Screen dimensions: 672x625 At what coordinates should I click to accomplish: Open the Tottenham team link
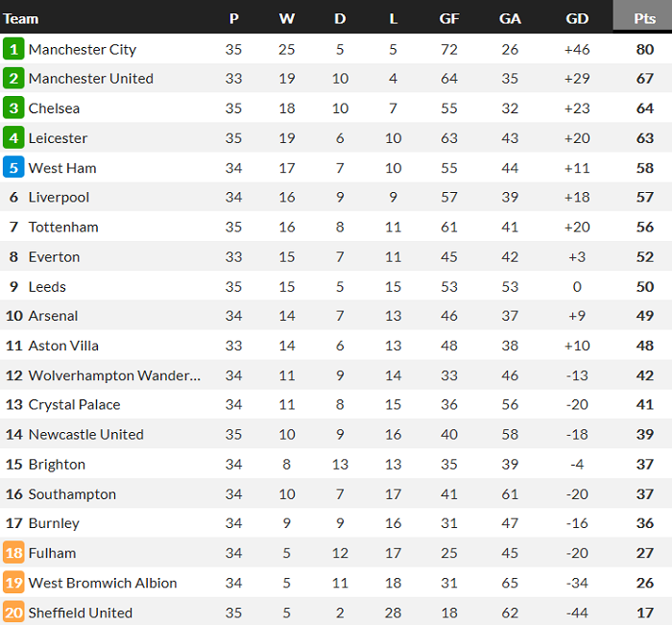pyautogui.click(x=63, y=228)
